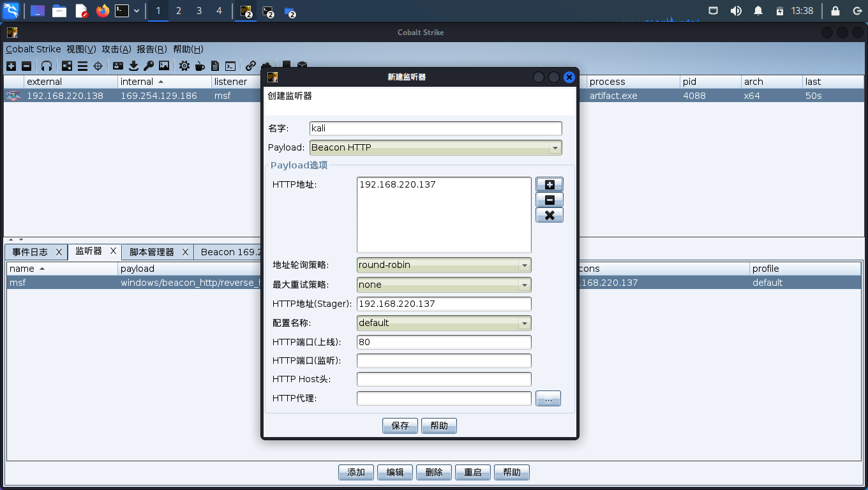The width and height of the screenshot is (868, 490).
Task: Switch to the 监听器 tab
Action: click(x=89, y=251)
